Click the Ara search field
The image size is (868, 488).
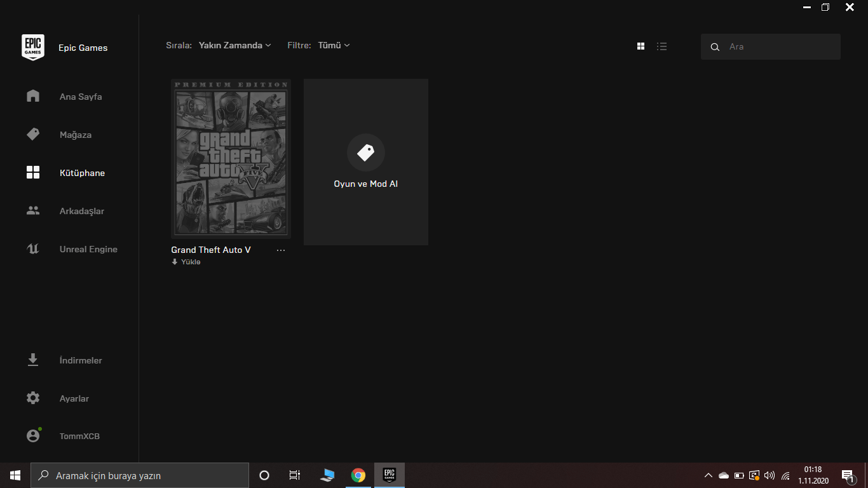pos(771,46)
